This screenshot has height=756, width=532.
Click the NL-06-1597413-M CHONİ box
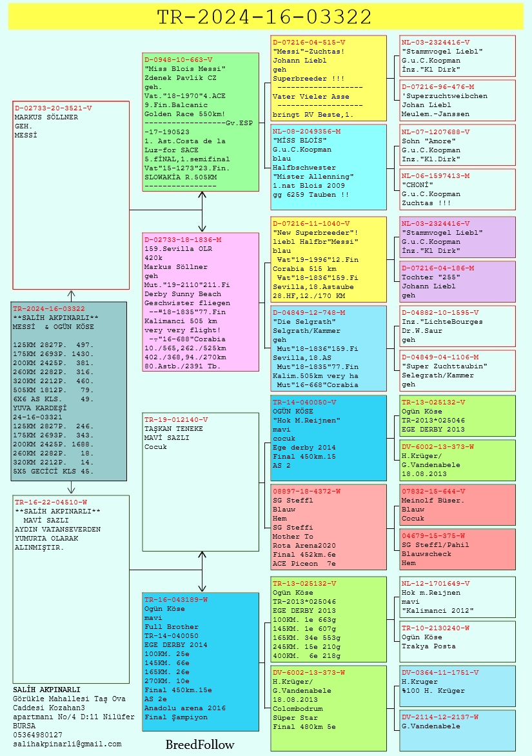coord(458,190)
